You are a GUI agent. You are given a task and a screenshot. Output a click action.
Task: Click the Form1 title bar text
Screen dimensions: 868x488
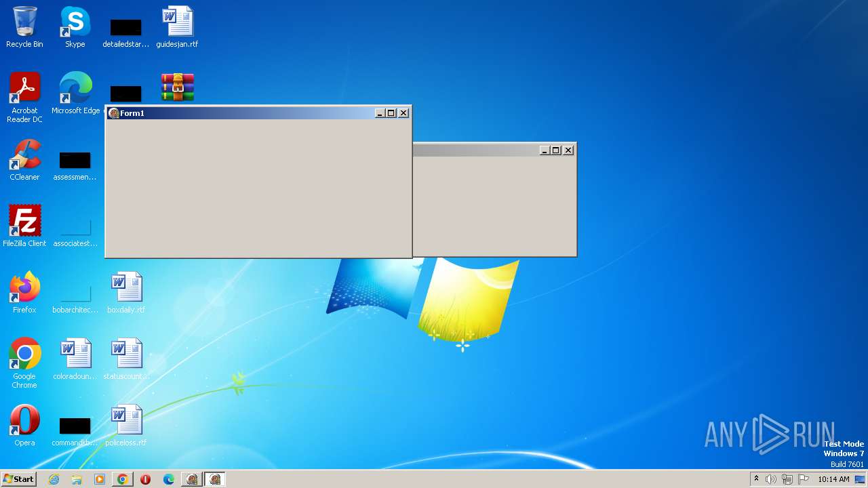(132, 113)
